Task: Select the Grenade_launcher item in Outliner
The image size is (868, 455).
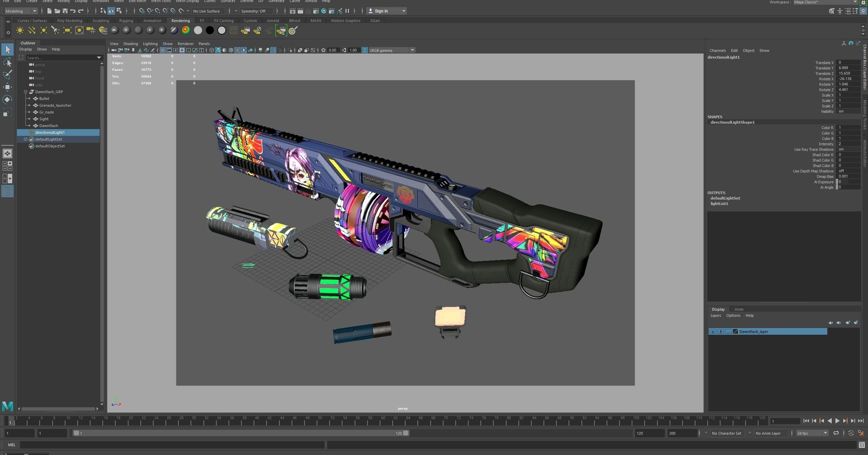Action: tap(55, 105)
